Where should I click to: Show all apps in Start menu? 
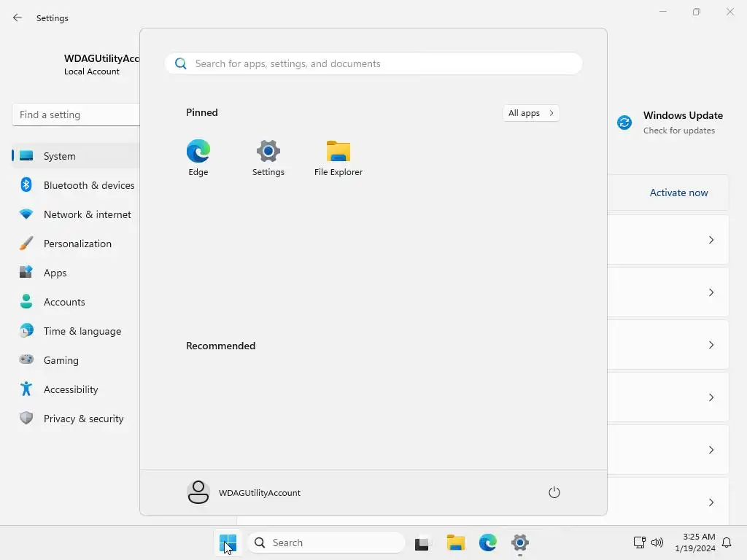(531, 113)
